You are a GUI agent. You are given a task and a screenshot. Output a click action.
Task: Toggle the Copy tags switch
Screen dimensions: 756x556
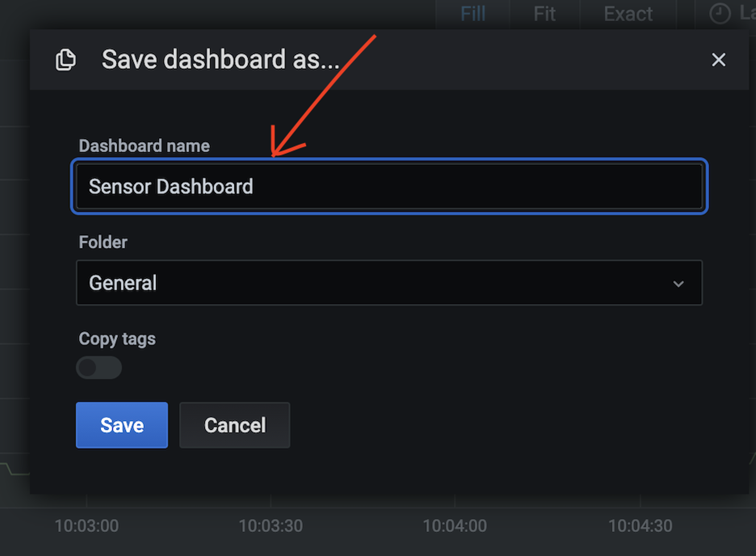tap(99, 368)
